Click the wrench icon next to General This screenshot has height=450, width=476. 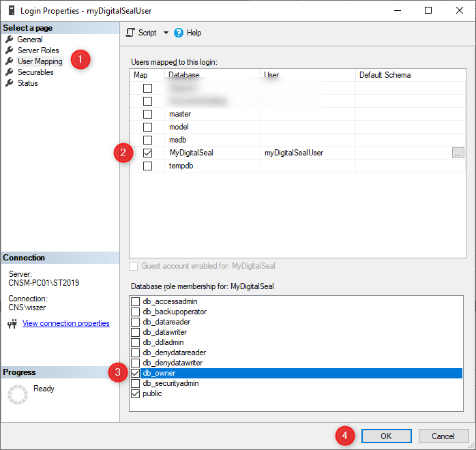pyautogui.click(x=10, y=39)
